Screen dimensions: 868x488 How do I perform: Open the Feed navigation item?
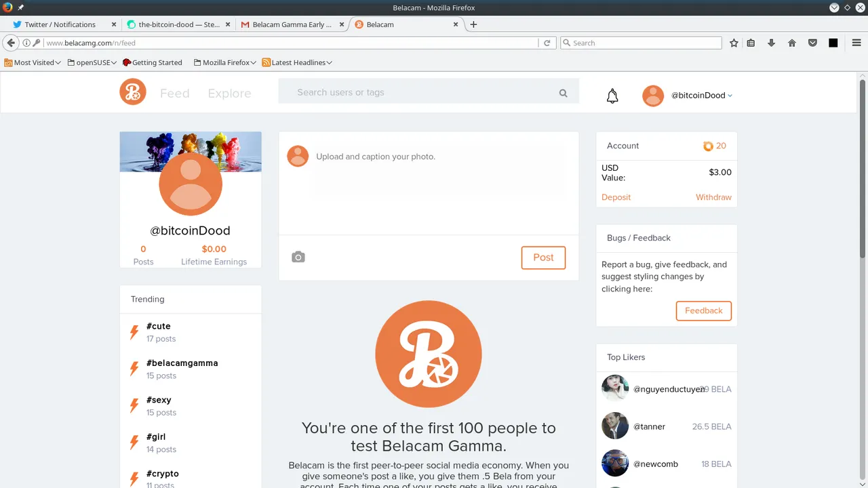(x=174, y=94)
